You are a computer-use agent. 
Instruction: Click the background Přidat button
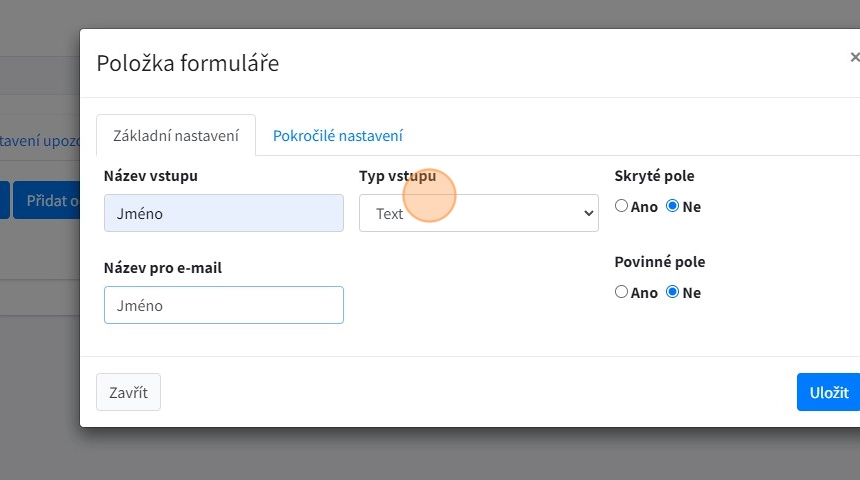[x=47, y=200]
